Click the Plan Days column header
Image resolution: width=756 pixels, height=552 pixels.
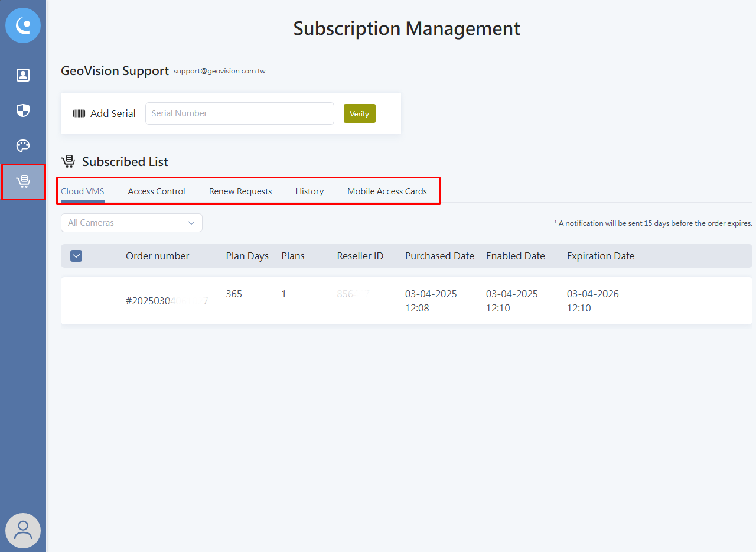(247, 256)
